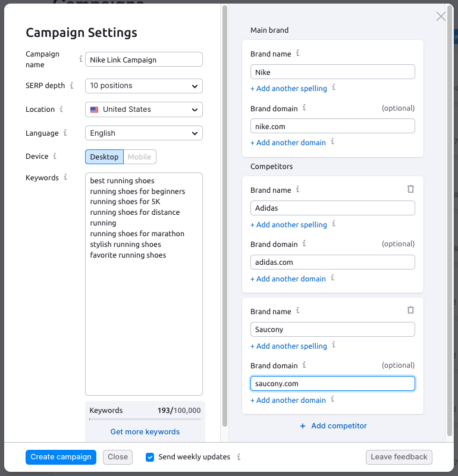458x476 pixels.
Task: Click info icon after Saucony Add another spelling
Action: click(x=334, y=345)
